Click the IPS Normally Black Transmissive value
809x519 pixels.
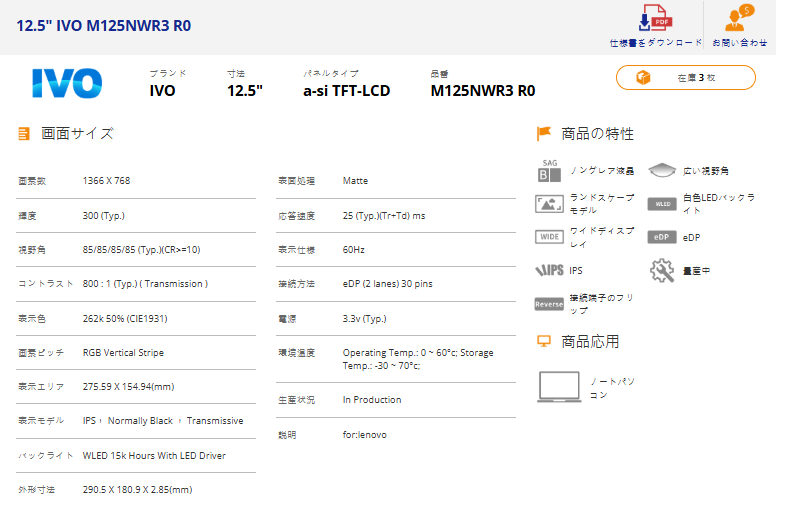click(x=163, y=421)
